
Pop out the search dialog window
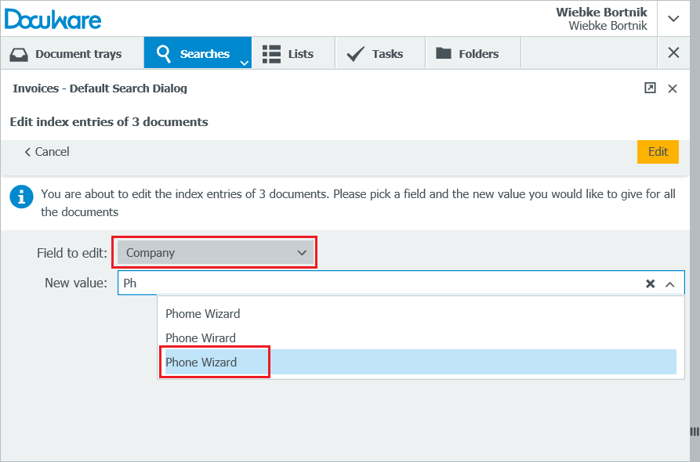pyautogui.click(x=650, y=88)
